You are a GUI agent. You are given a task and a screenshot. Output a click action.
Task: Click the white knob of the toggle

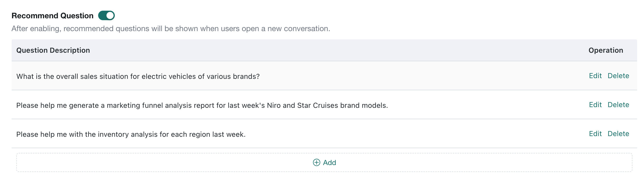pyautogui.click(x=110, y=15)
